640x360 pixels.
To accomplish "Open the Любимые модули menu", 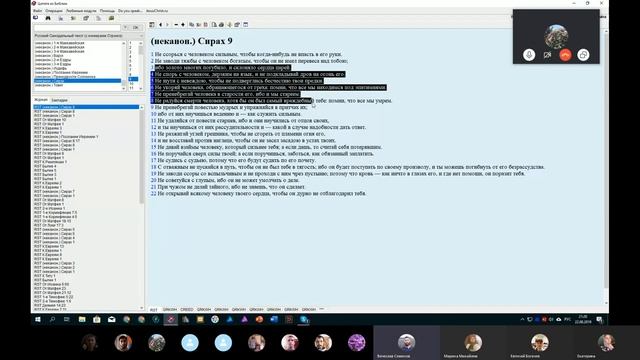I will point(81,11).
